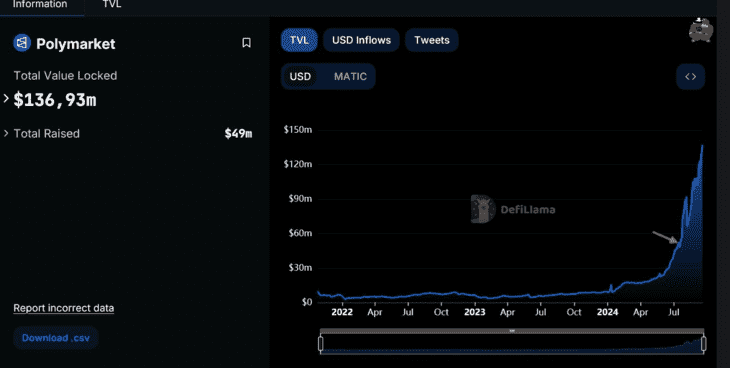
Task: Grab the left range selector handle
Action: coord(321,344)
